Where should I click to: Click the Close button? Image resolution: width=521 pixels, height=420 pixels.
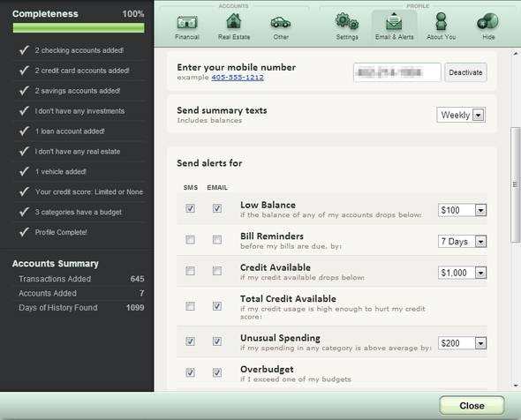pyautogui.click(x=472, y=405)
